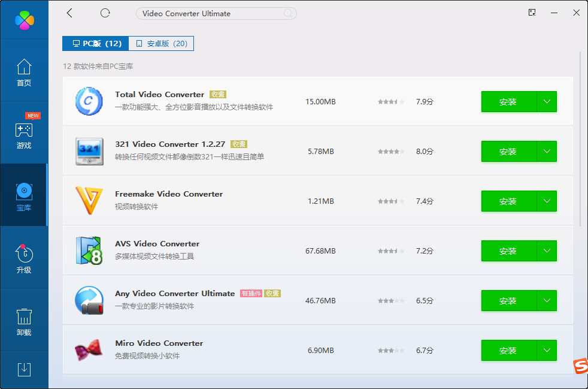588x389 pixels.
Task: Click the star rating of Miro Video Converter
Action: (x=391, y=351)
